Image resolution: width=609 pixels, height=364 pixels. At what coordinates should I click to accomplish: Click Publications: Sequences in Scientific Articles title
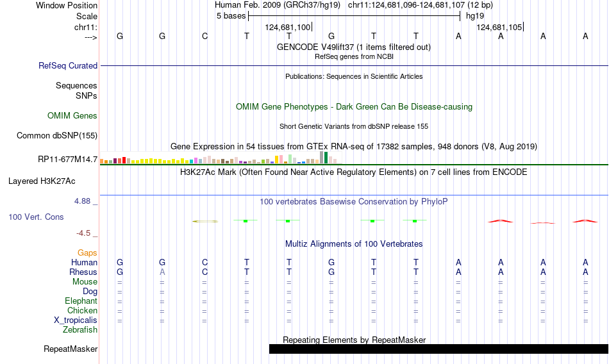tap(354, 76)
